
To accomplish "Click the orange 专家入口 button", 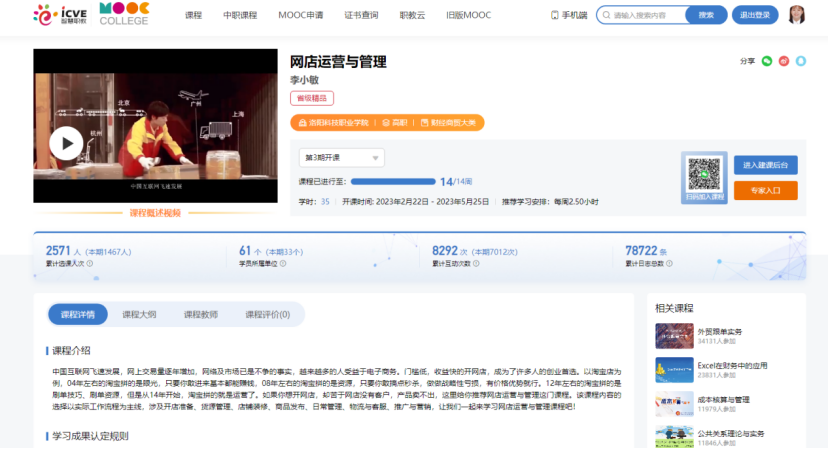I will pyautogui.click(x=765, y=189).
